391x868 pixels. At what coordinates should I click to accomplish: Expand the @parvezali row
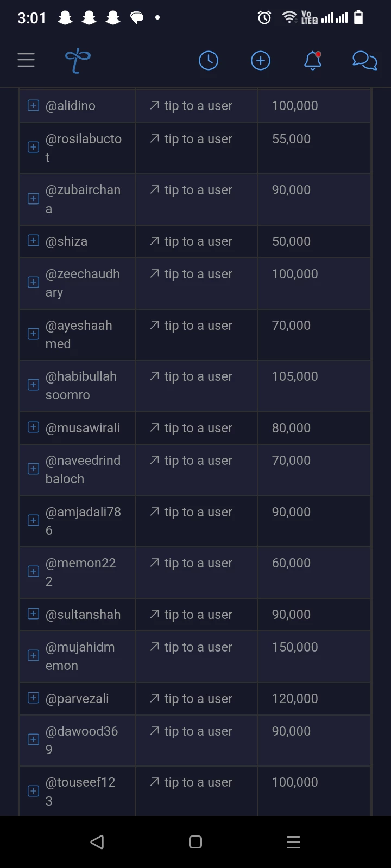click(33, 698)
